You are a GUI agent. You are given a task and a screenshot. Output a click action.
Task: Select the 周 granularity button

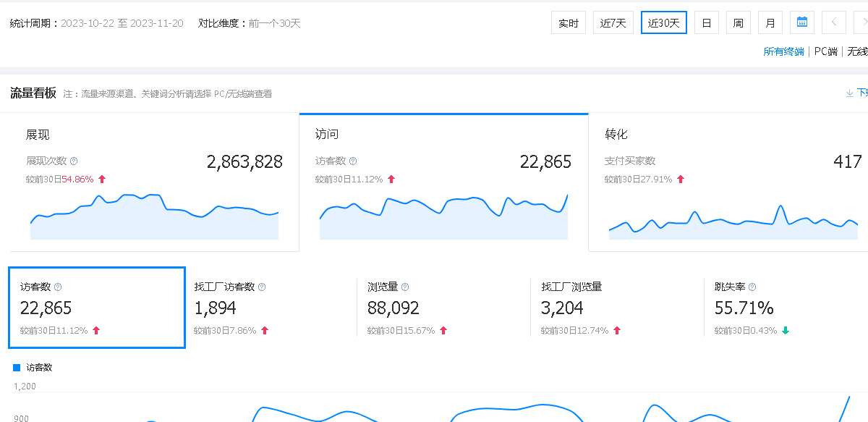(x=739, y=22)
